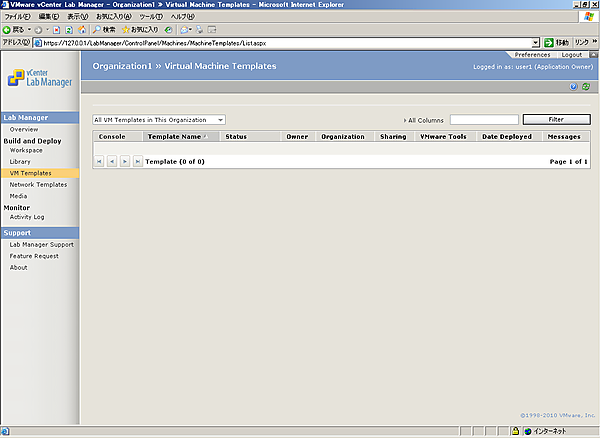Click the IE Refresh icon
600x438 pixels.
(69, 30)
